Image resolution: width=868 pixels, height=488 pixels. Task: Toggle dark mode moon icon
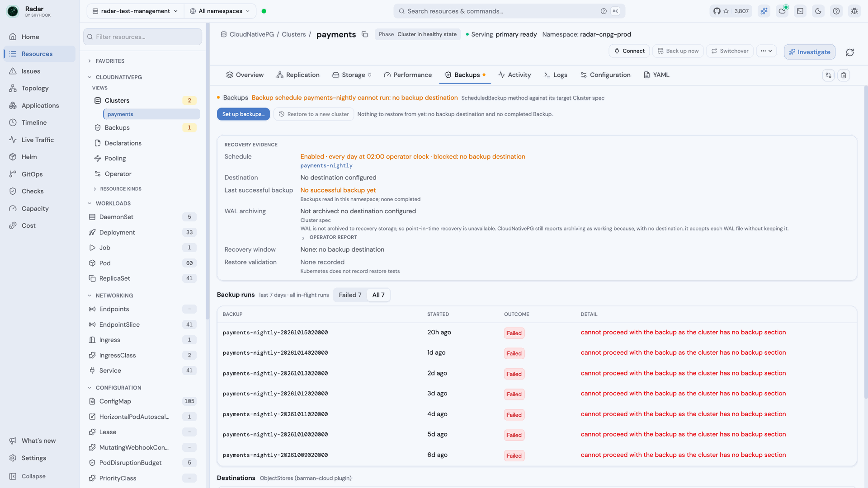pos(818,11)
